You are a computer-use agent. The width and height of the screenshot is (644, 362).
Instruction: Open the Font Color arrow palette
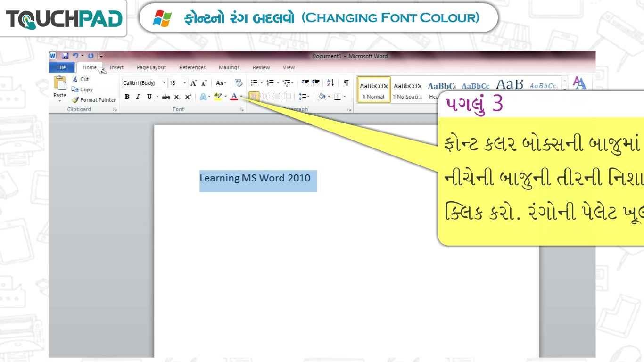(x=241, y=97)
